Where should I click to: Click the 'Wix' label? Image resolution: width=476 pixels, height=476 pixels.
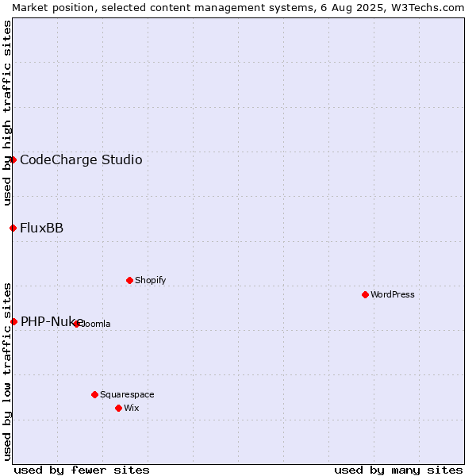pos(131,408)
